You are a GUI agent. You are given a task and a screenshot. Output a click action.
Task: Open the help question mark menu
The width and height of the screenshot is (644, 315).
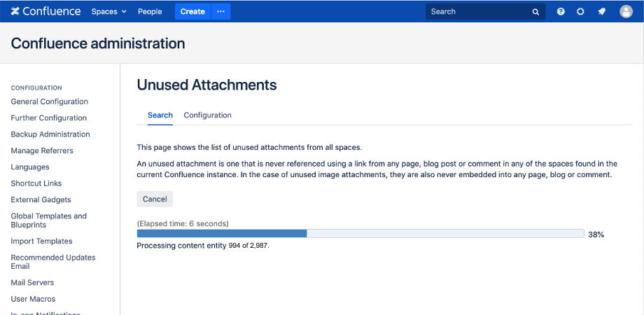click(x=561, y=11)
